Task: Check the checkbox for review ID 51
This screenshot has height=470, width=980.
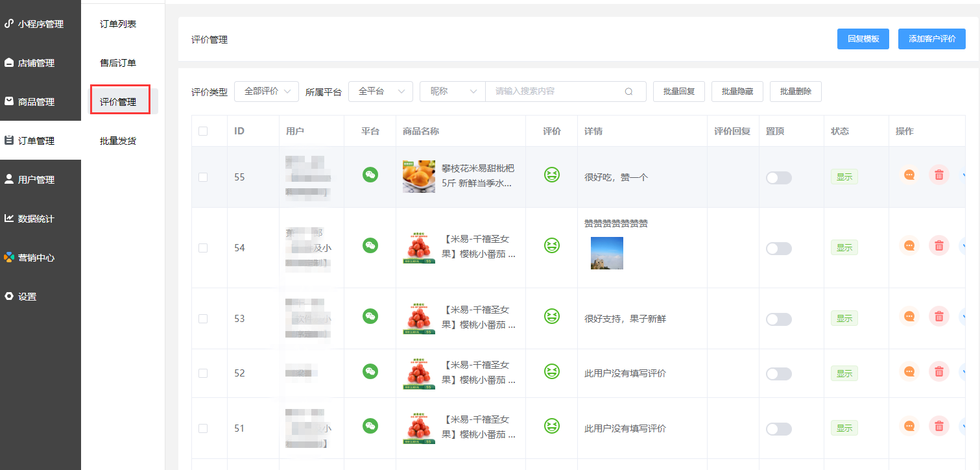Action: tap(203, 428)
